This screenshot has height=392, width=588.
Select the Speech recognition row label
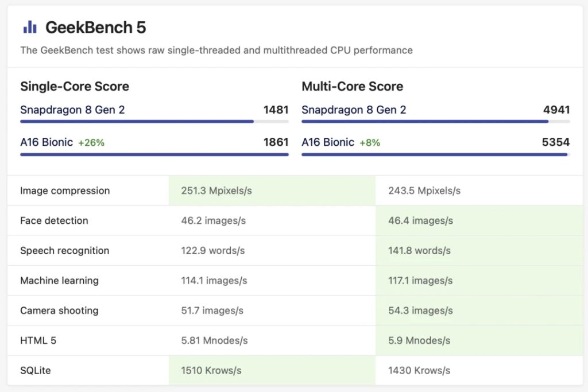[x=64, y=250]
